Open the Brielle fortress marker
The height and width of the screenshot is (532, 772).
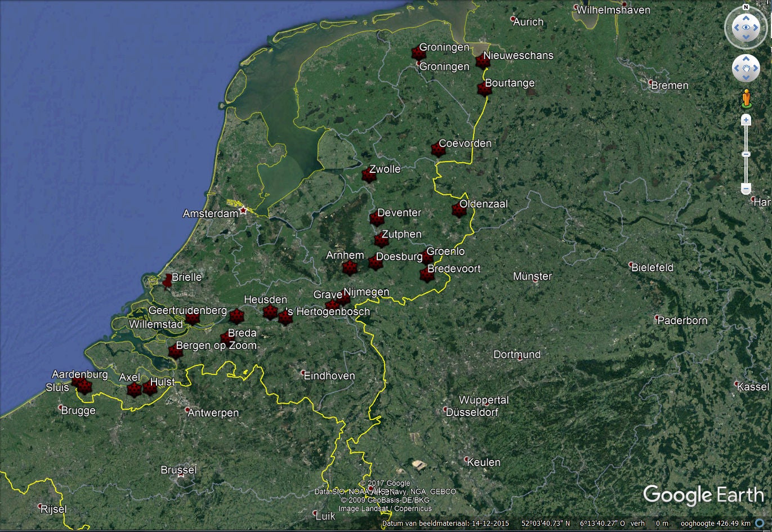[x=167, y=281]
